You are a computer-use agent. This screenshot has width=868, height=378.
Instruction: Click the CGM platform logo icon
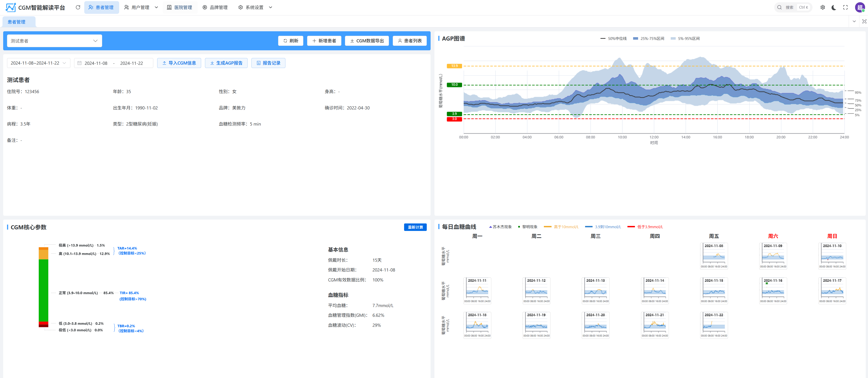[x=10, y=7]
